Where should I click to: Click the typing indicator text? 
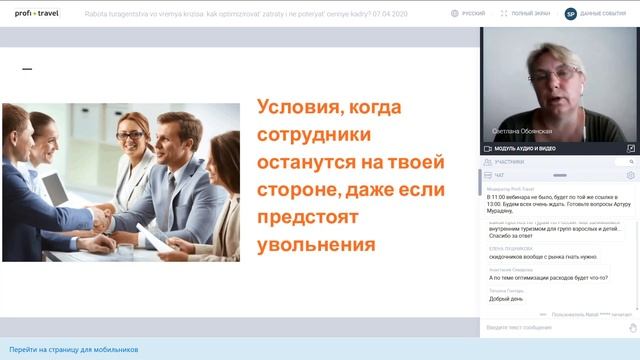tap(591, 315)
